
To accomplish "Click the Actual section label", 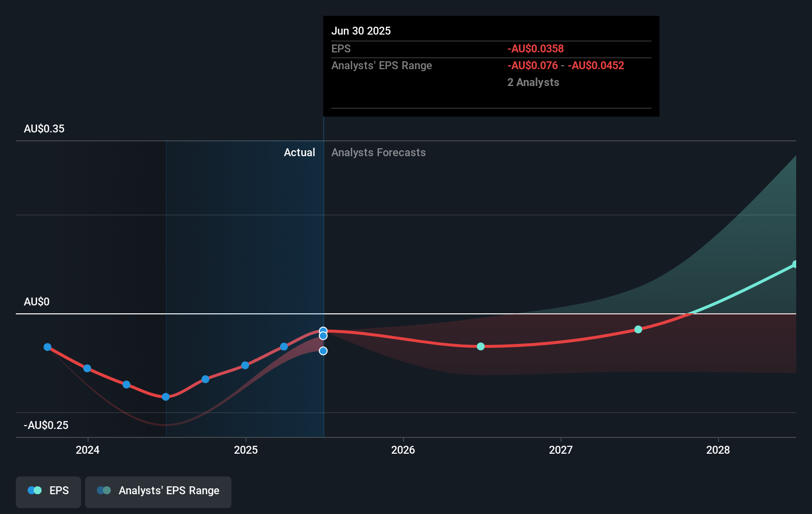I will (x=299, y=153).
